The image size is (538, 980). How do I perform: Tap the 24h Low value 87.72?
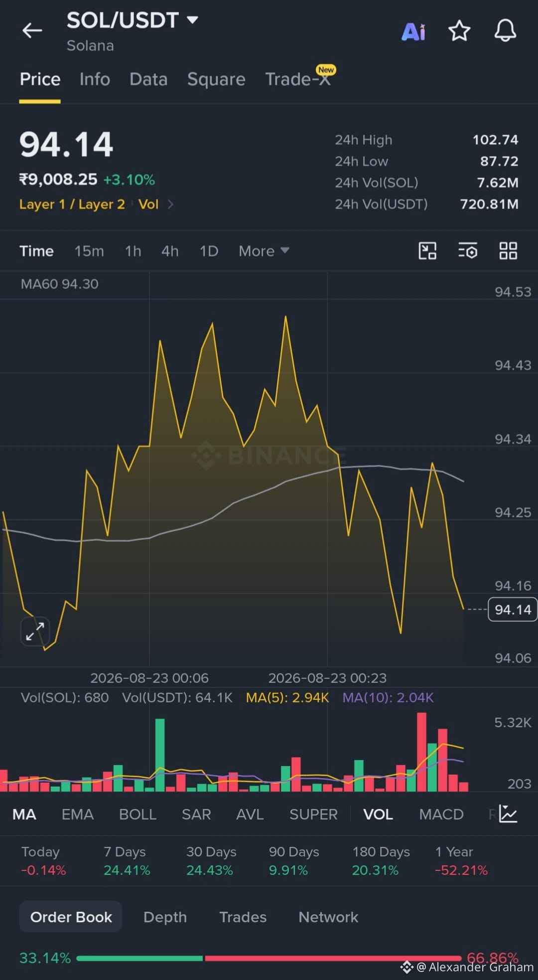(499, 162)
